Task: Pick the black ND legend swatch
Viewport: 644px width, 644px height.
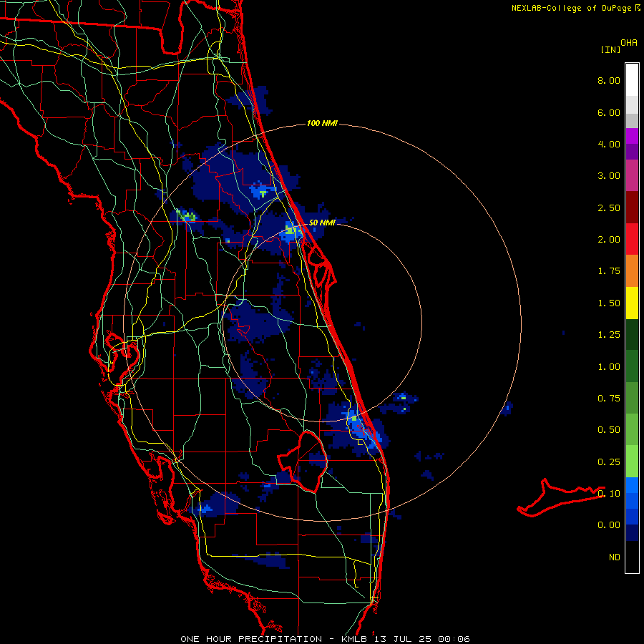Action: click(632, 557)
